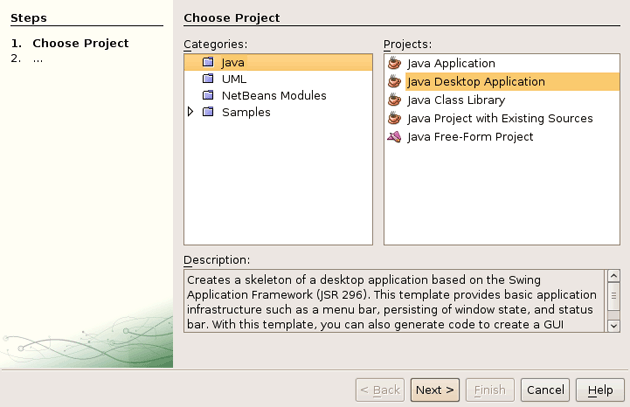
Task: Click the UML category folder icon
Action: (x=208, y=79)
